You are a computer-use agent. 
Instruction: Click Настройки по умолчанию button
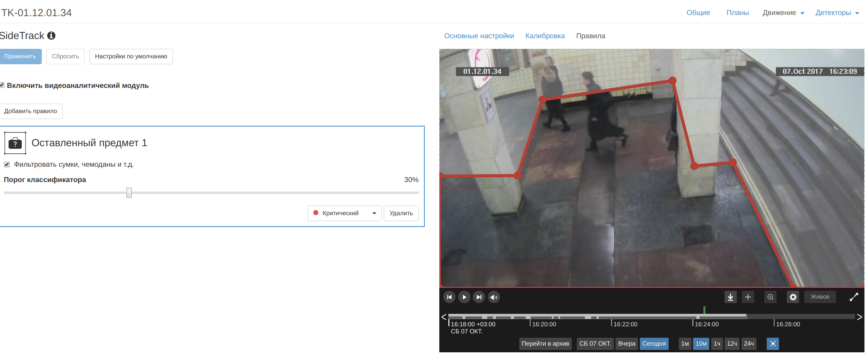[x=131, y=56]
